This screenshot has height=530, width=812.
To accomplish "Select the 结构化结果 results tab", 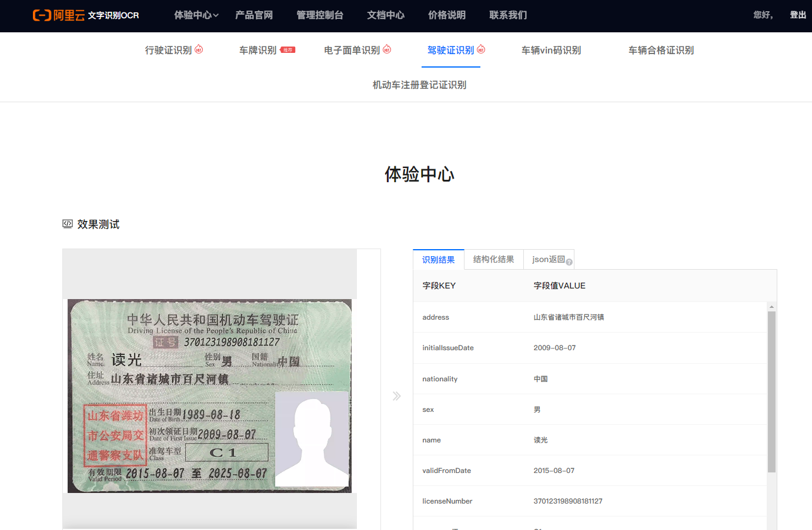I will [494, 260].
